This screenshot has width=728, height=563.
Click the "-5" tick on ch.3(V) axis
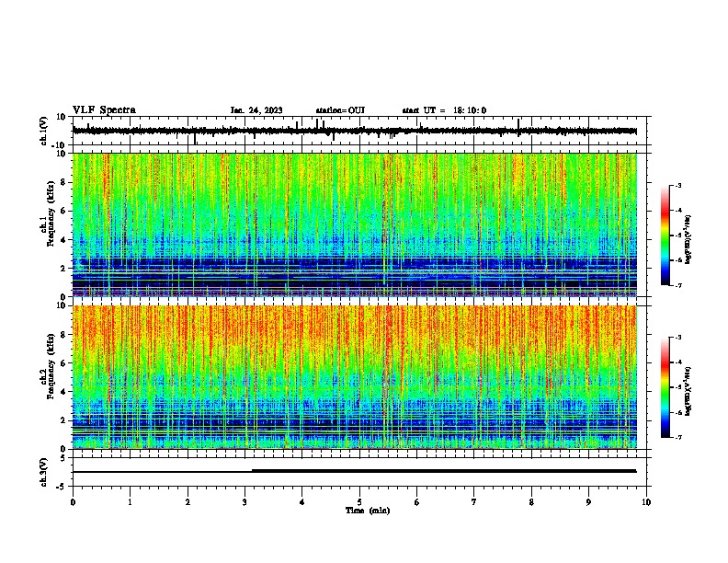pos(62,487)
